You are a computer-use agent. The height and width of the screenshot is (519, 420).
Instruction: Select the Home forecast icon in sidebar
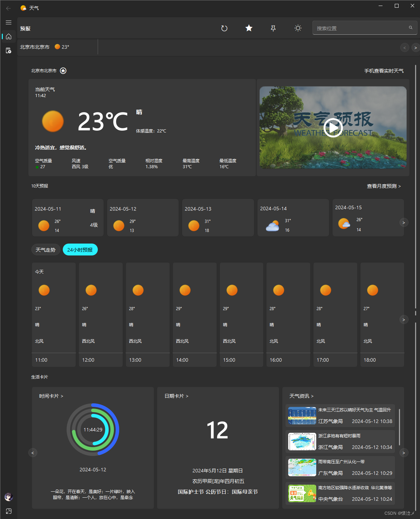(x=8, y=36)
